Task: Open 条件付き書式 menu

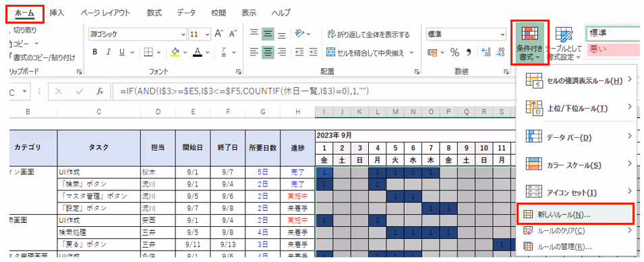Action: (529, 42)
